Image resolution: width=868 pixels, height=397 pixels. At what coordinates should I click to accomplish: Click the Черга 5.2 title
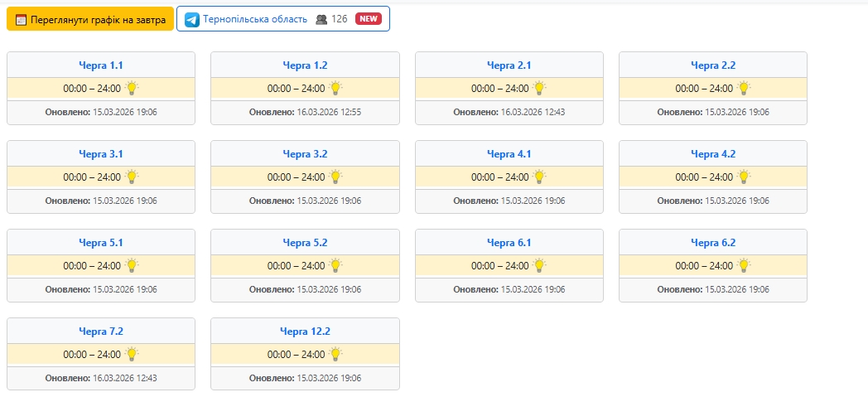coord(305,242)
